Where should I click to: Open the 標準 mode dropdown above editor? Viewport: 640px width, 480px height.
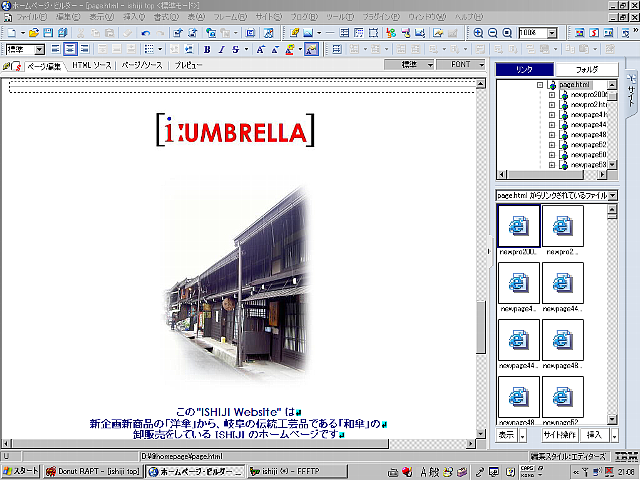[430, 64]
